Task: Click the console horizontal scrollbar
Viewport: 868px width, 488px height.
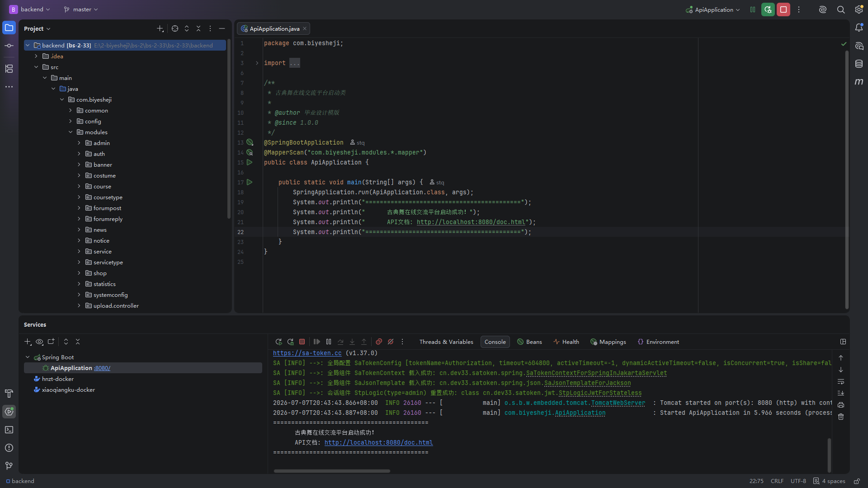Action: [x=332, y=471]
